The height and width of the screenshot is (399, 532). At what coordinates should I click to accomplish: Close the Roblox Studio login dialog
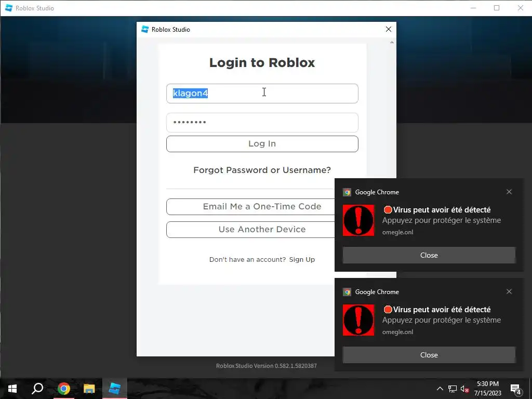point(389,29)
